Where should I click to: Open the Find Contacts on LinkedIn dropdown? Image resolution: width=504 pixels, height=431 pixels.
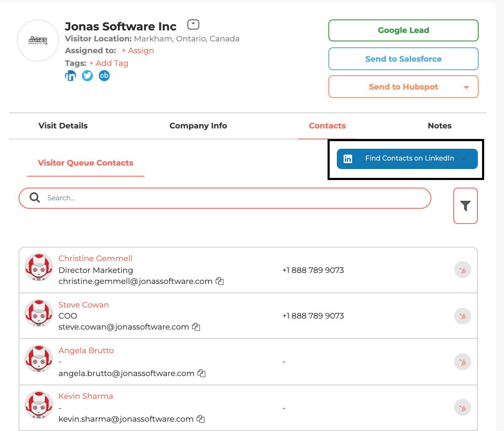[463, 158]
